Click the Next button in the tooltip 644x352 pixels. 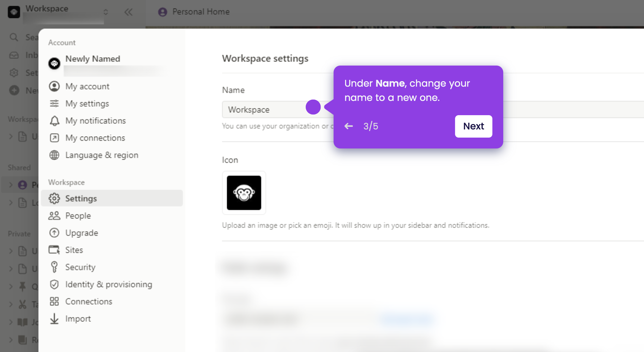tap(473, 126)
